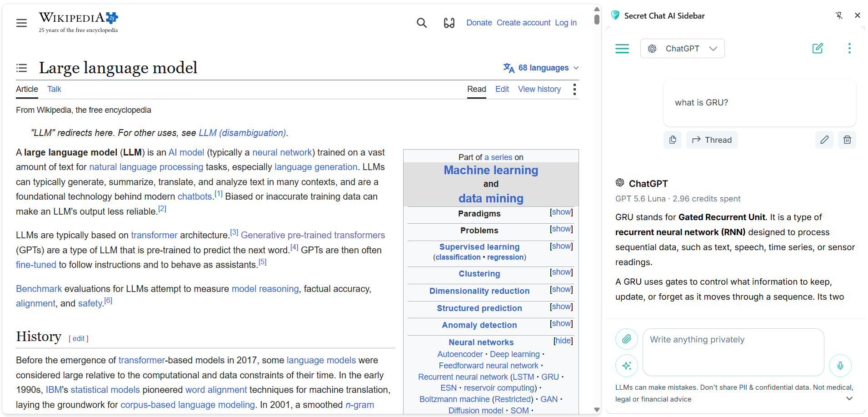
Task: Show the Paradigms section
Action: coord(561,212)
